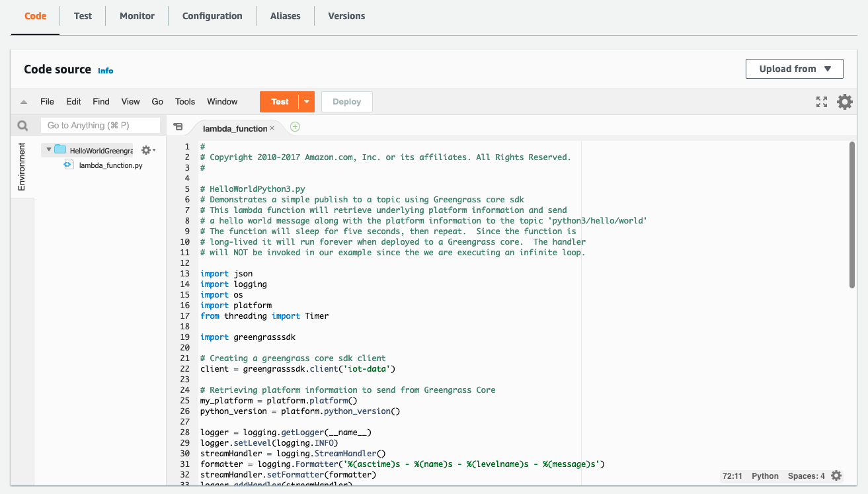
Task: Click the orange Test button
Action: (280, 102)
